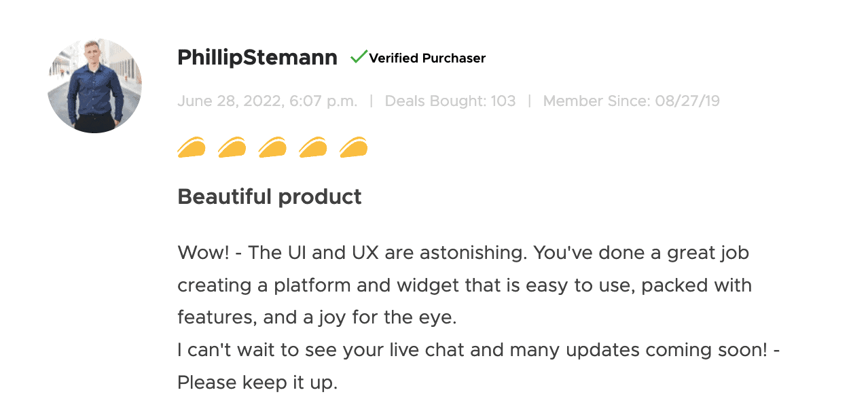Screen dimensions: 868x420
Task: Click the fourth taco rating icon
Action: point(313,147)
